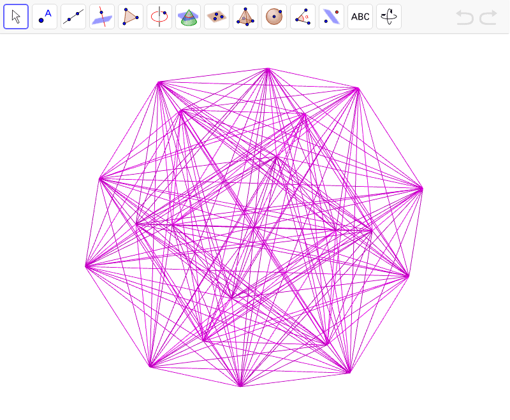Screen dimensions: 510x420
Task: Open the Polygon tool
Action: [x=131, y=17]
